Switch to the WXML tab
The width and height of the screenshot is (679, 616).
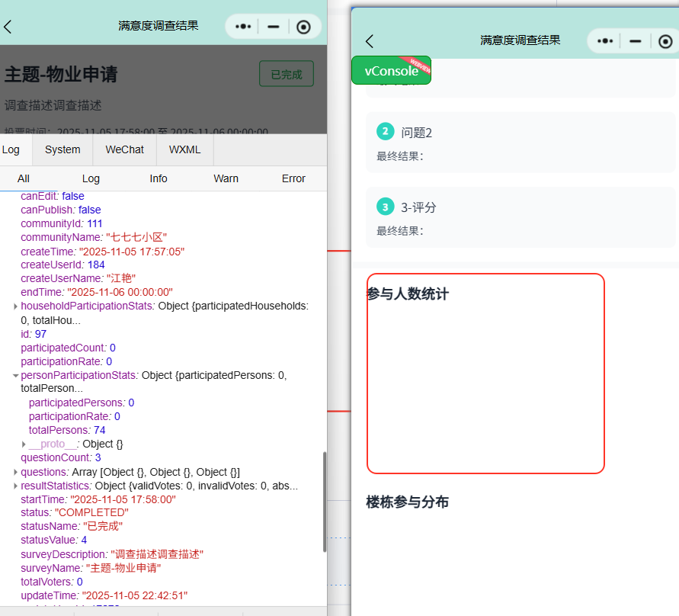pyautogui.click(x=184, y=149)
